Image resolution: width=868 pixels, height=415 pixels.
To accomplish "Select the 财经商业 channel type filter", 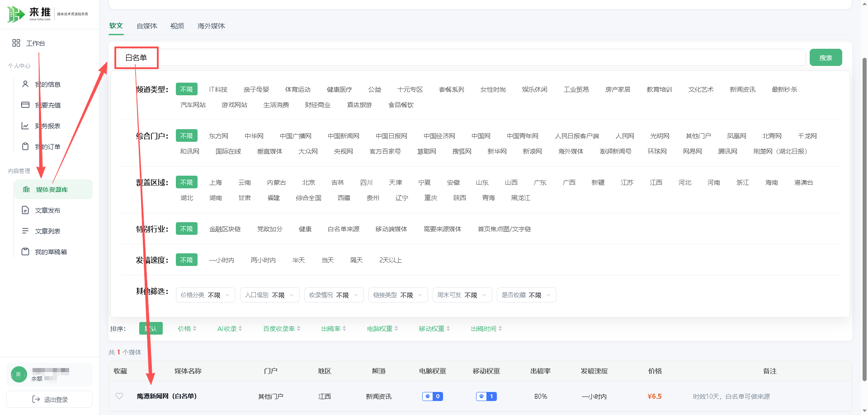I will (x=318, y=105).
